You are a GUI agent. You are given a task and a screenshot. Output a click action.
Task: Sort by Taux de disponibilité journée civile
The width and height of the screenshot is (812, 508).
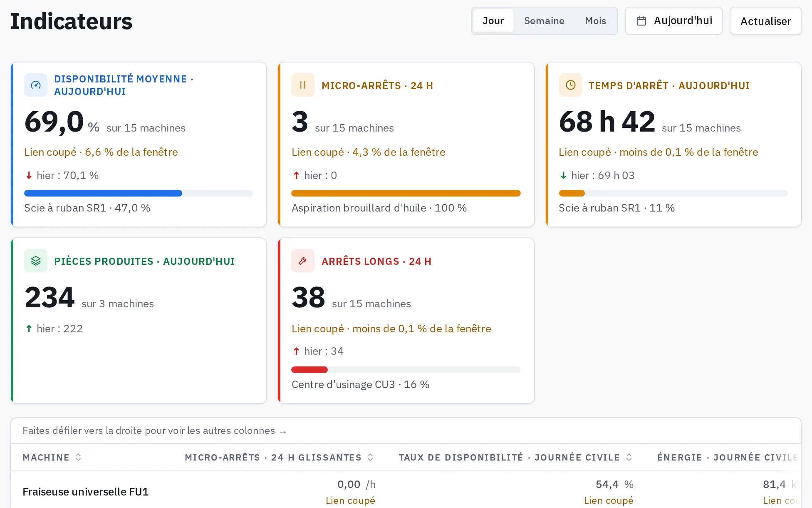516,457
